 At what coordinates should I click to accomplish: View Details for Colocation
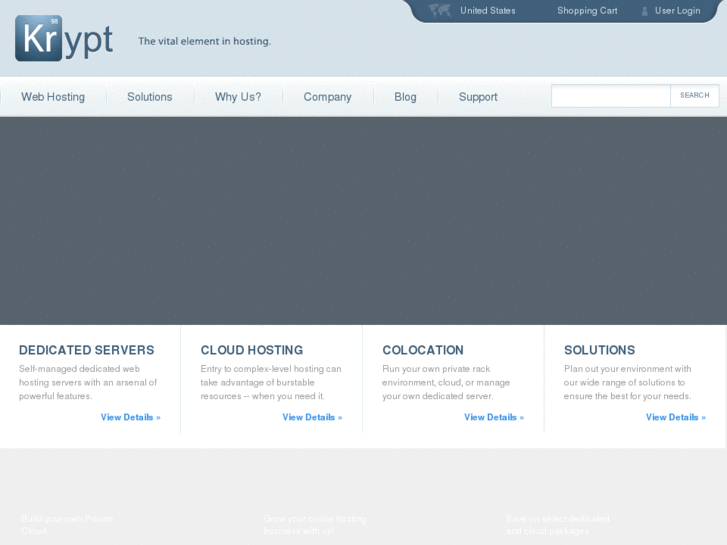tap(494, 417)
